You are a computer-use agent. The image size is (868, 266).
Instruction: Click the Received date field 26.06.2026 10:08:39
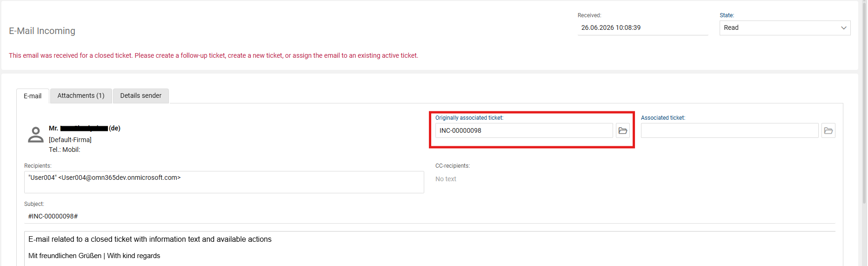pos(642,27)
